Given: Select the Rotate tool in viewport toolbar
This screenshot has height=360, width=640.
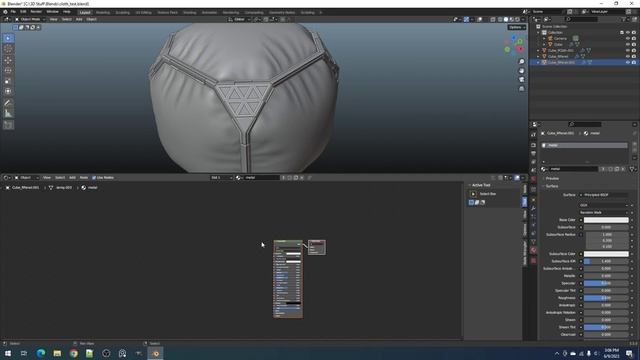Looking at the screenshot, I should pos(8,71).
